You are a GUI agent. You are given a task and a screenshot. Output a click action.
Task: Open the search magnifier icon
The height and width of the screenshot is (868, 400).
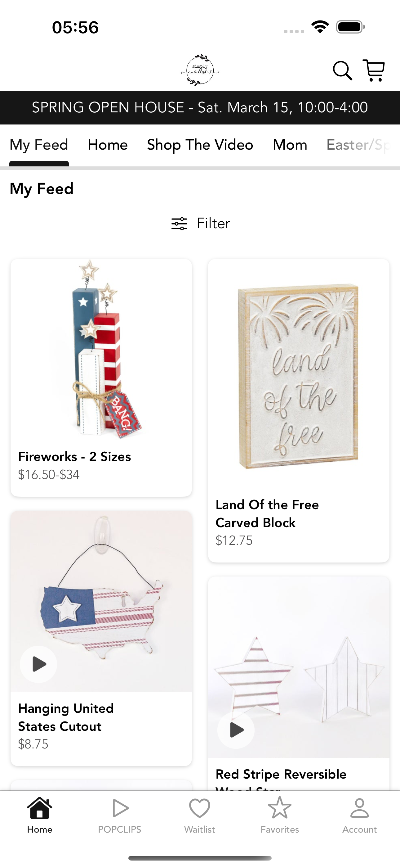point(342,70)
